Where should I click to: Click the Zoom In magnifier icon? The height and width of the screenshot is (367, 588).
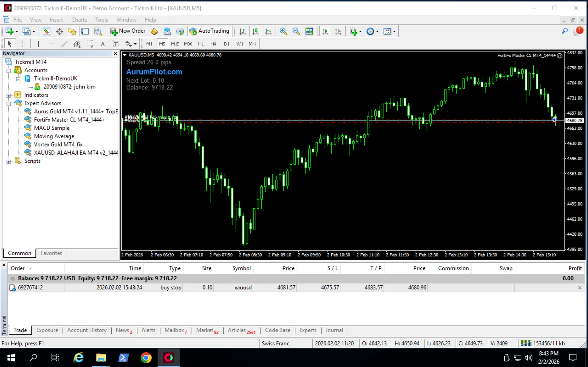click(283, 31)
